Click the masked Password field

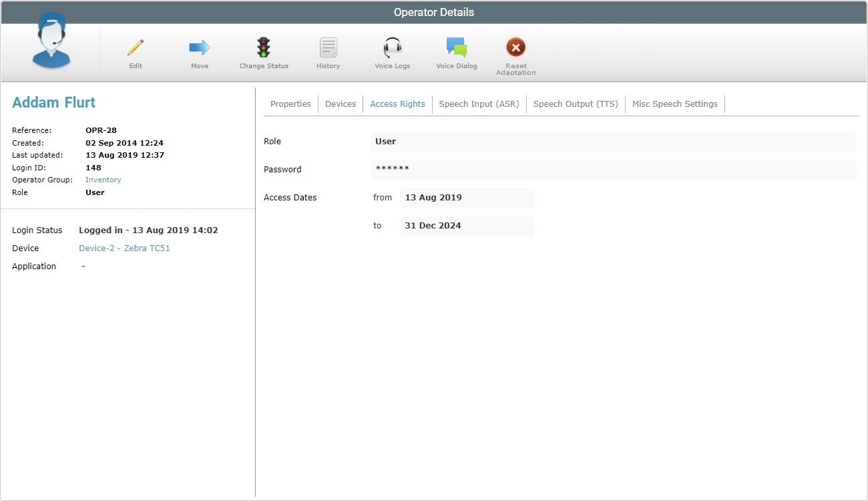click(612, 170)
